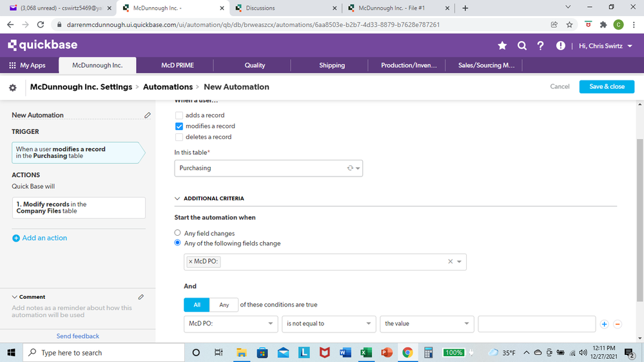Open the browser extensions puzzle icon

coord(603,24)
